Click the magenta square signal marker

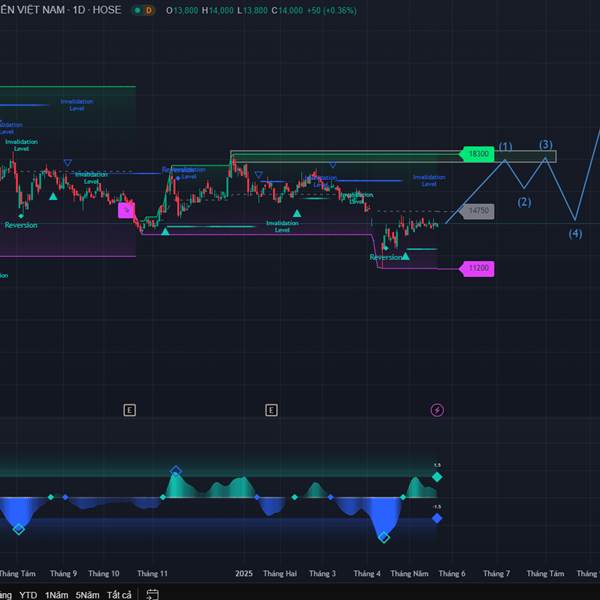pyautogui.click(x=126, y=210)
